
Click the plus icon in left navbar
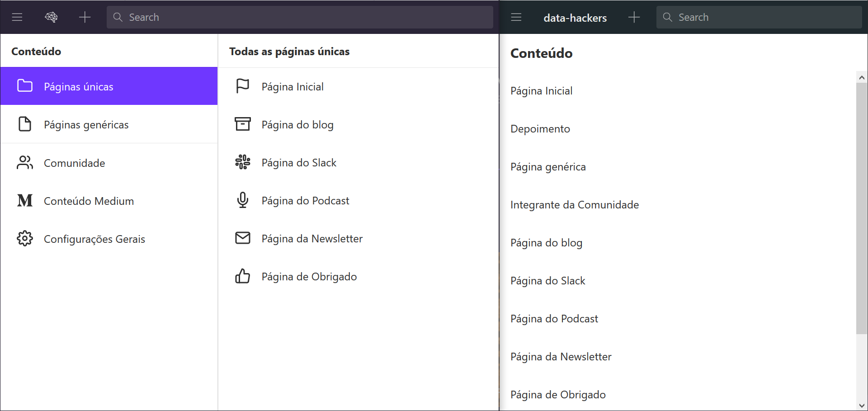click(x=85, y=17)
